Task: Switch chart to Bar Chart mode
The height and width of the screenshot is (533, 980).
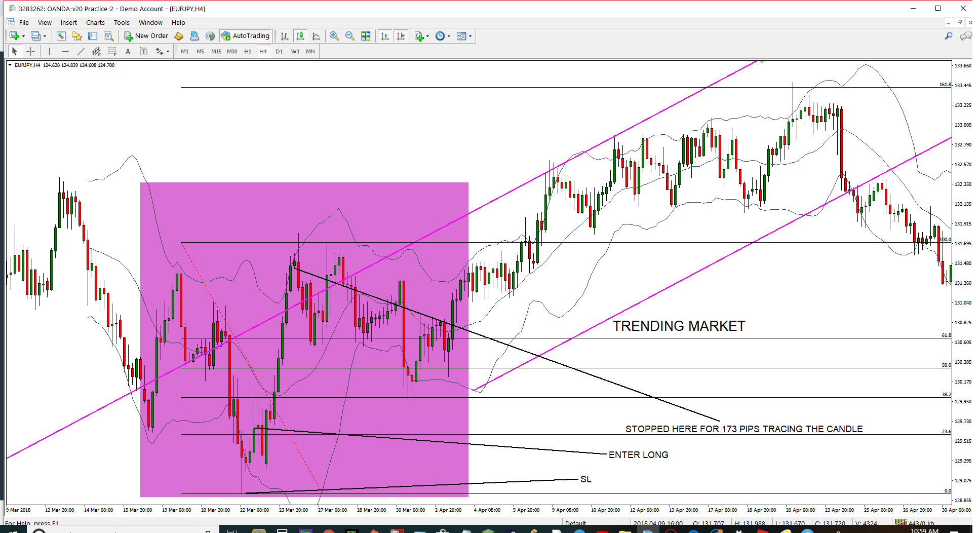Action: pyautogui.click(x=285, y=36)
